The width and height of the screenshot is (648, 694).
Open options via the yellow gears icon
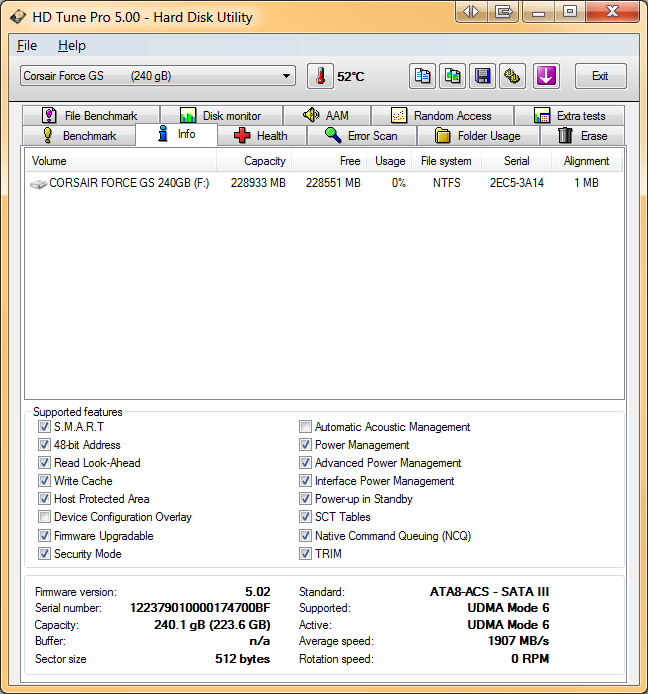point(513,76)
